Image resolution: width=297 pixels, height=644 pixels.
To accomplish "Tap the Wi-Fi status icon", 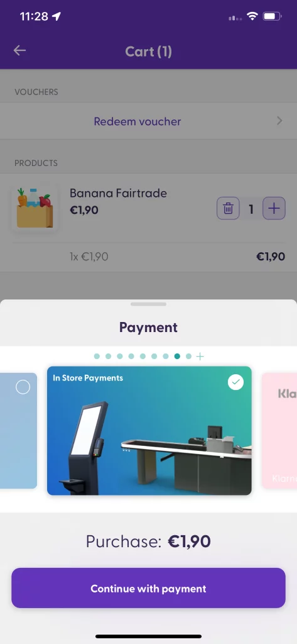I will [x=252, y=16].
